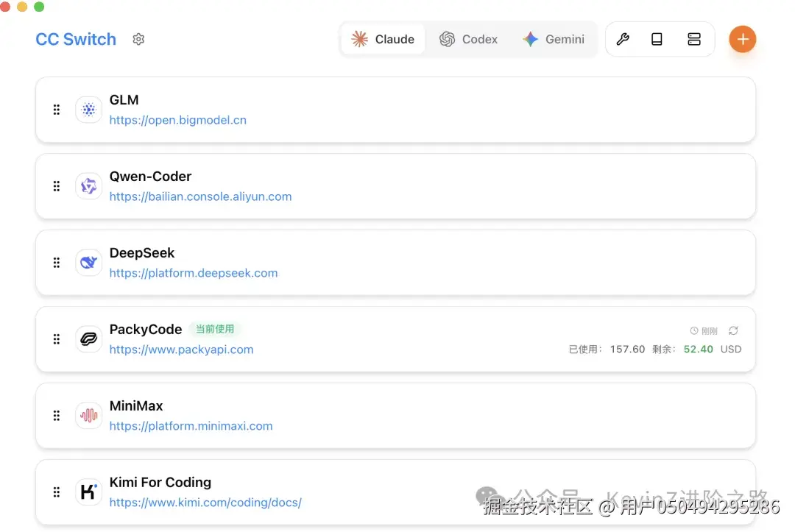Refresh PackyCode usage with circular arrows icon

pos(733,331)
